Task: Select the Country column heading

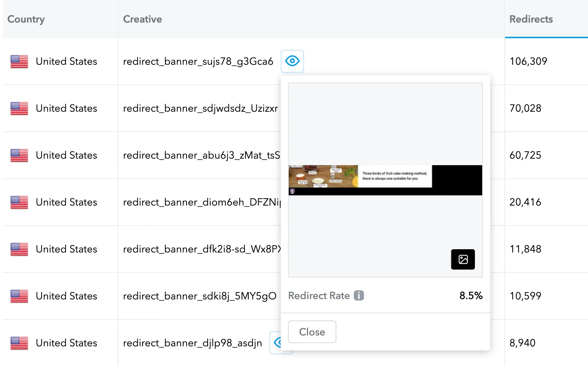Action: pyautogui.click(x=26, y=19)
